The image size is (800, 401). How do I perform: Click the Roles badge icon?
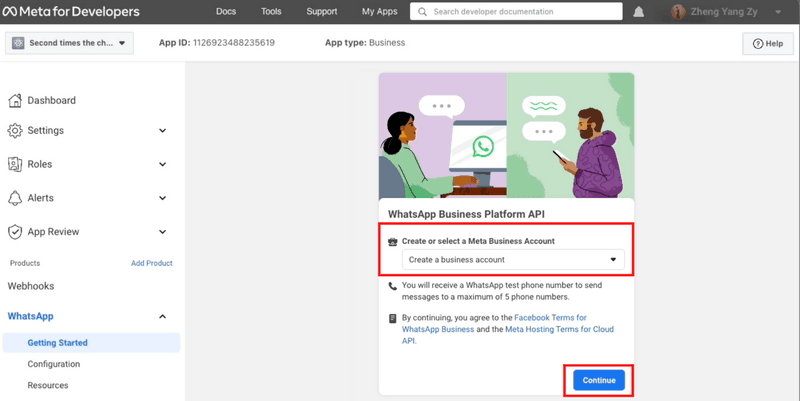[15, 164]
